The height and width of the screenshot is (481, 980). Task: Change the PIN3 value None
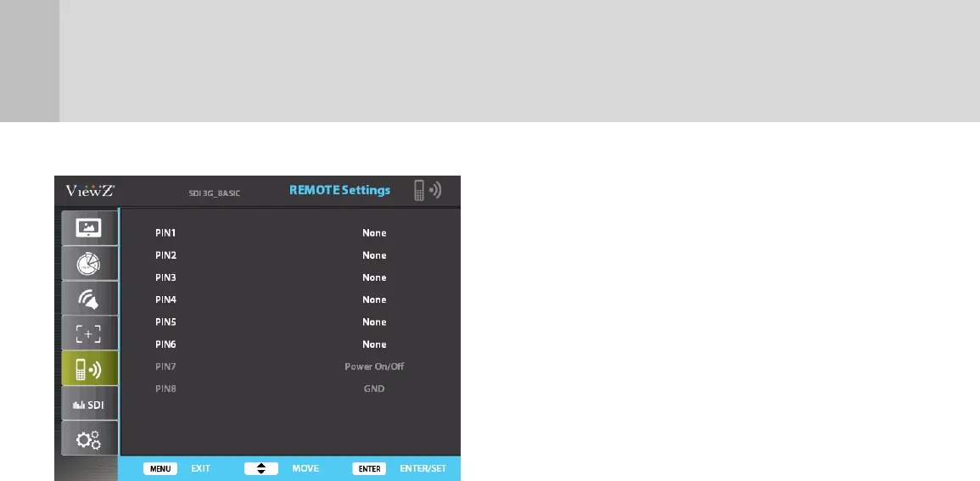coord(374,277)
